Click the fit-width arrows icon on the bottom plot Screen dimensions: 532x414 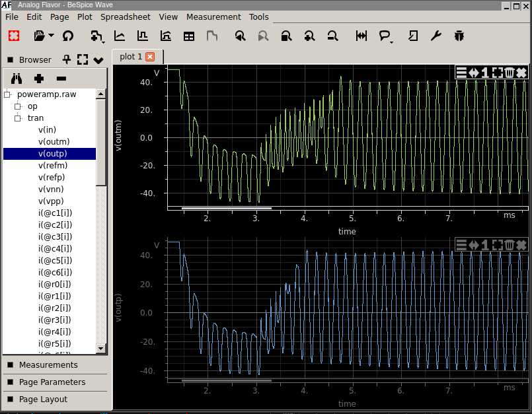473,245
